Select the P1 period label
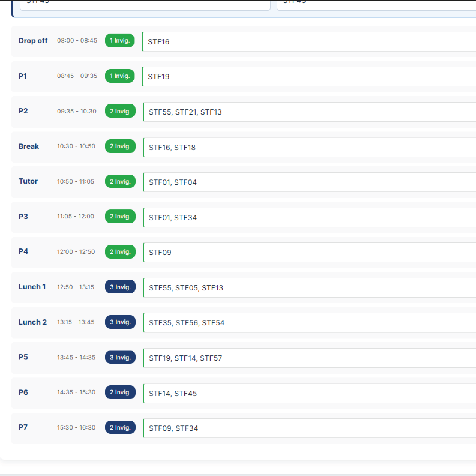This screenshot has height=476, width=476. tap(23, 76)
